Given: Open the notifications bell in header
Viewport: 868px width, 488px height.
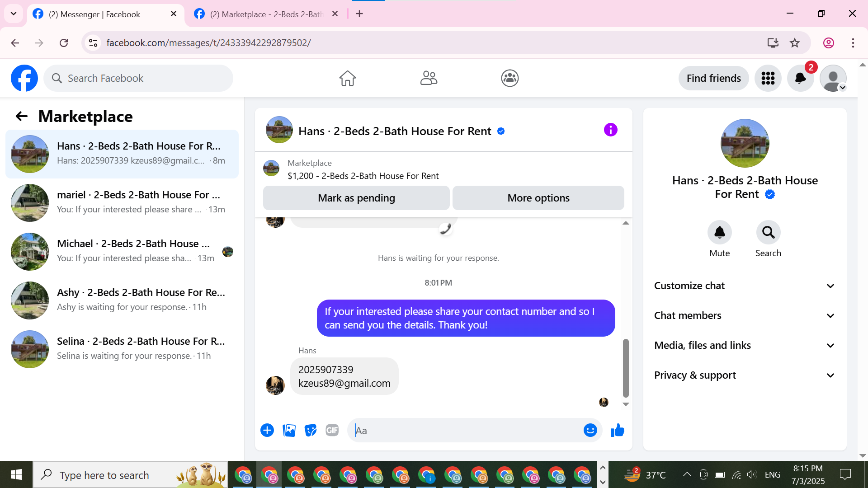Looking at the screenshot, I should [800, 78].
